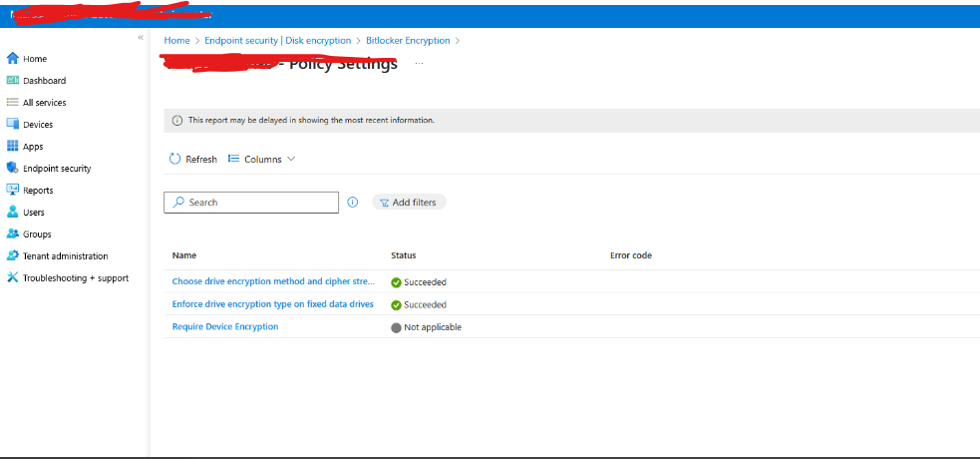Image resolution: width=980 pixels, height=459 pixels.
Task: Sort by the Status column header
Action: [403, 255]
